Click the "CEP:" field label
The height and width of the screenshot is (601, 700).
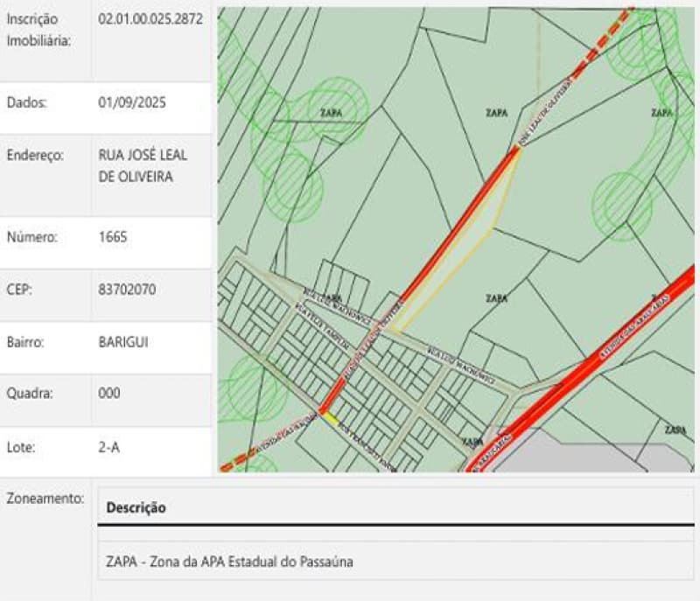(19, 290)
